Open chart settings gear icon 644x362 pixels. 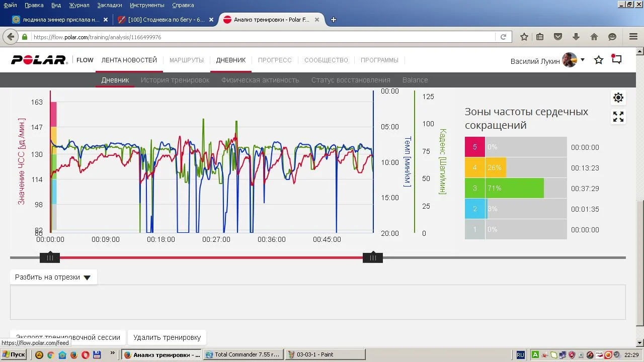[618, 98]
